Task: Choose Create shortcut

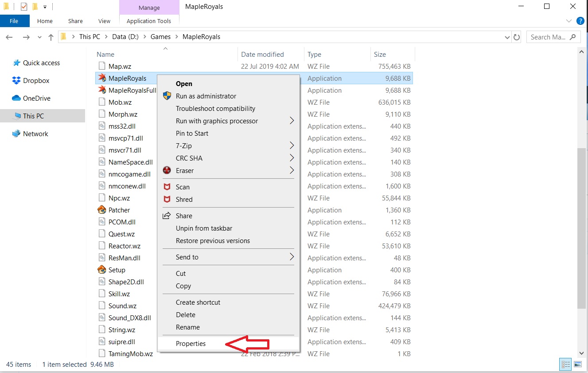Action: click(229, 302)
